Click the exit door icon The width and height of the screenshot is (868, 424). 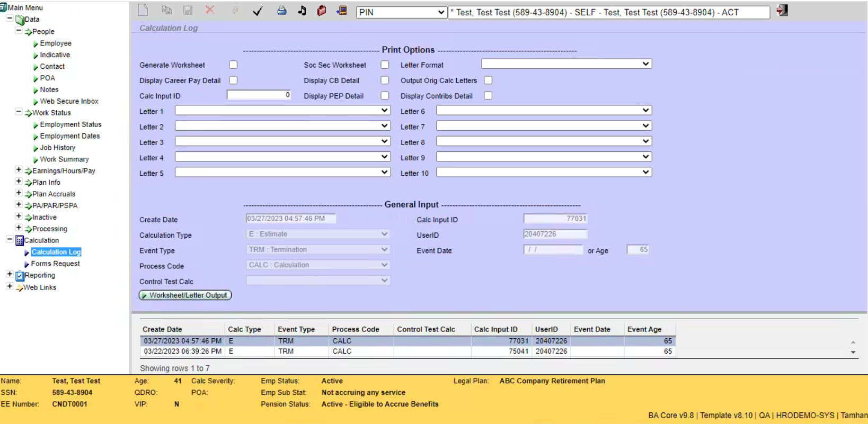(782, 11)
